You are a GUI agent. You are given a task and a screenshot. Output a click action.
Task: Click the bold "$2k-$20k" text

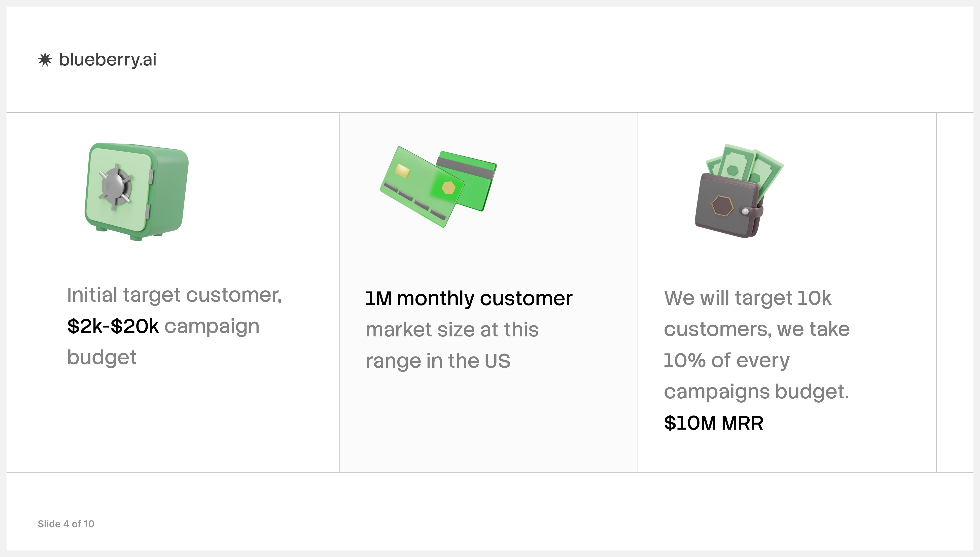(113, 326)
